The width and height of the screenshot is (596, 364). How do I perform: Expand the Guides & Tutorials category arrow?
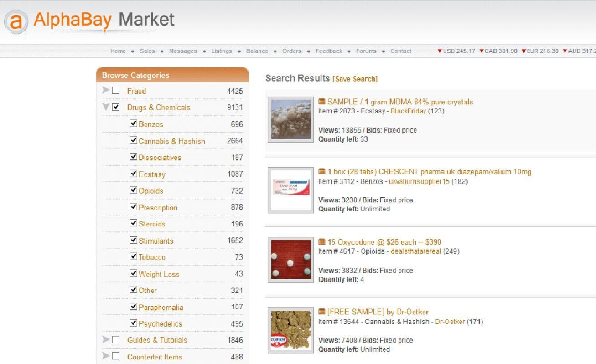(106, 339)
